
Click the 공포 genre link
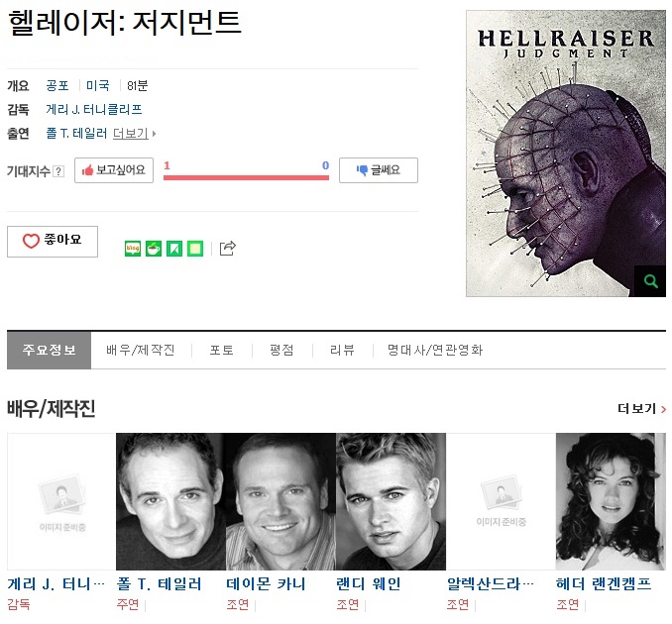[x=57, y=85]
